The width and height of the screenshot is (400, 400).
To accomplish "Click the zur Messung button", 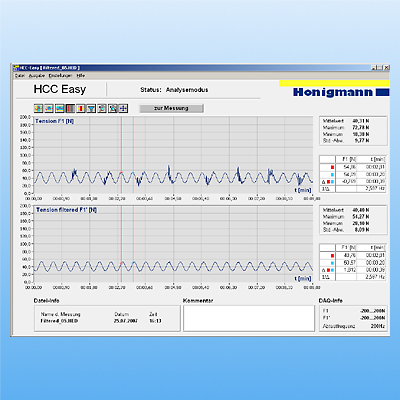I will [x=171, y=108].
